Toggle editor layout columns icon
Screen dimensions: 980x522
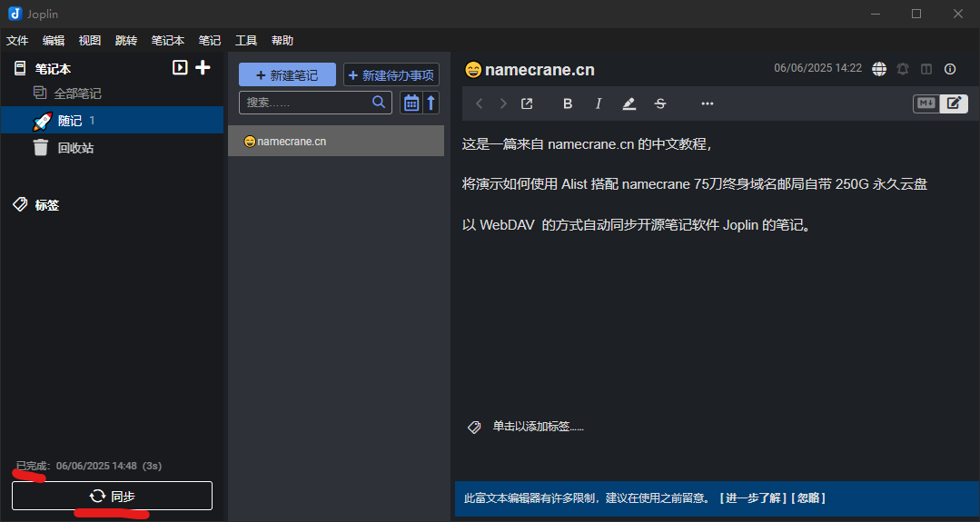926,69
